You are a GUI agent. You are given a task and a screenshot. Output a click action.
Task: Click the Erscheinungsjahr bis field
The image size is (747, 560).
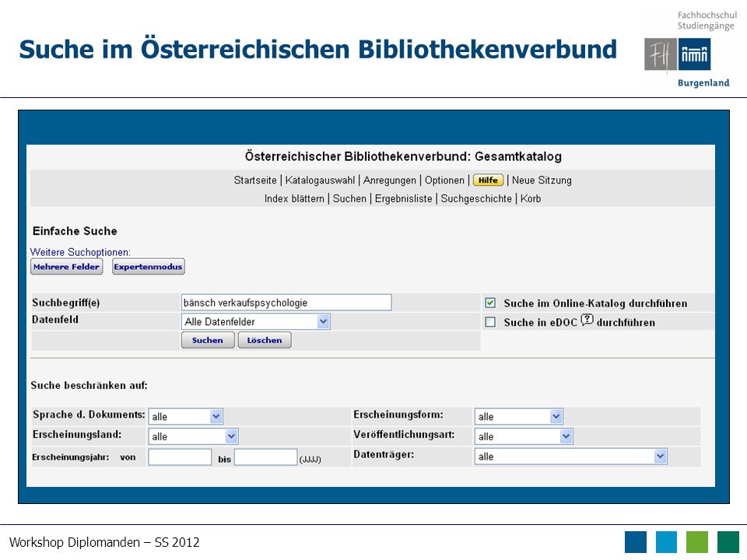(266, 457)
